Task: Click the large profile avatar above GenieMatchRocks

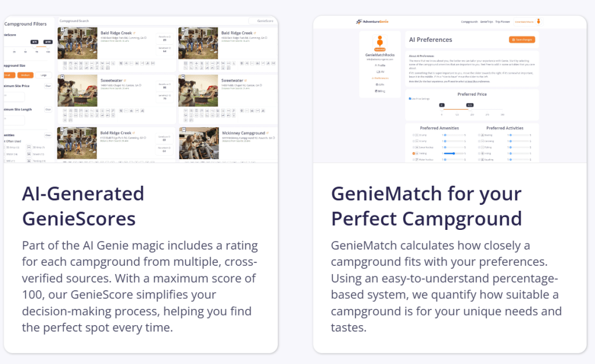Action: point(379,42)
